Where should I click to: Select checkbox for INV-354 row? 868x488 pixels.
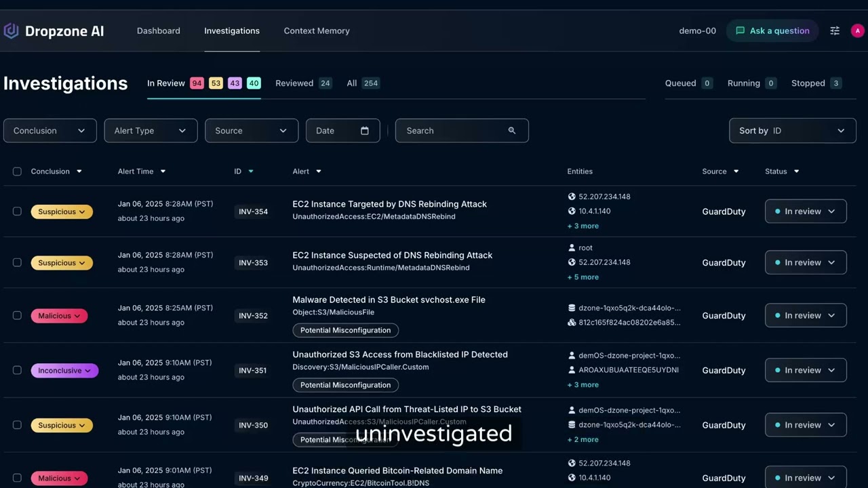(x=17, y=211)
